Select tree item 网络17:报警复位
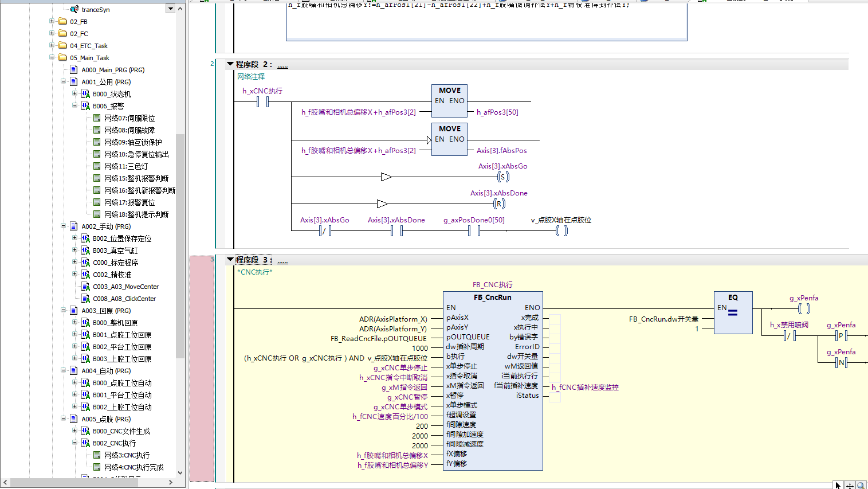The height and width of the screenshot is (489, 868). 129,202
